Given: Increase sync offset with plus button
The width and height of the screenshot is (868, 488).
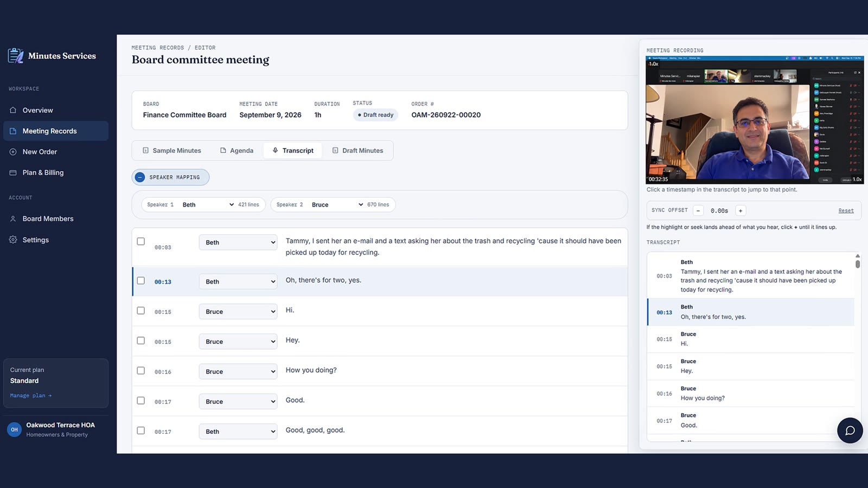Looking at the screenshot, I should pos(741,210).
